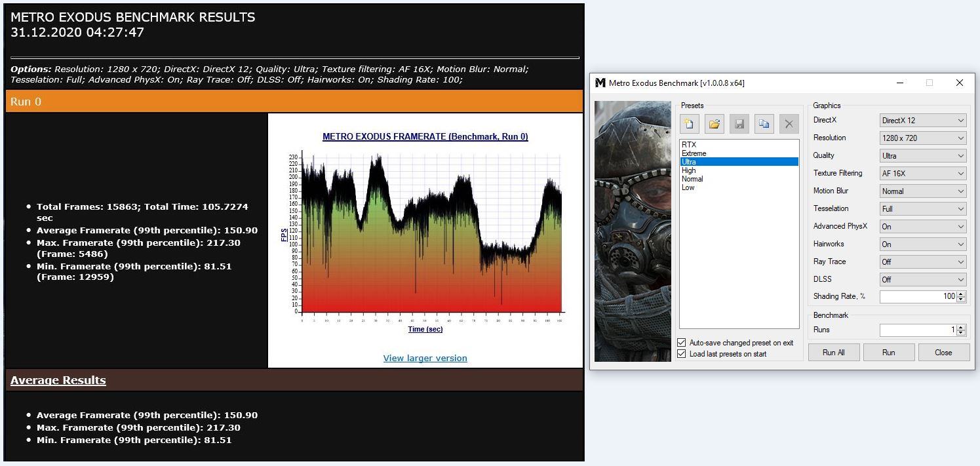Expand the DLSS dropdown
Viewport: 980px width, 466px height.
923,280
